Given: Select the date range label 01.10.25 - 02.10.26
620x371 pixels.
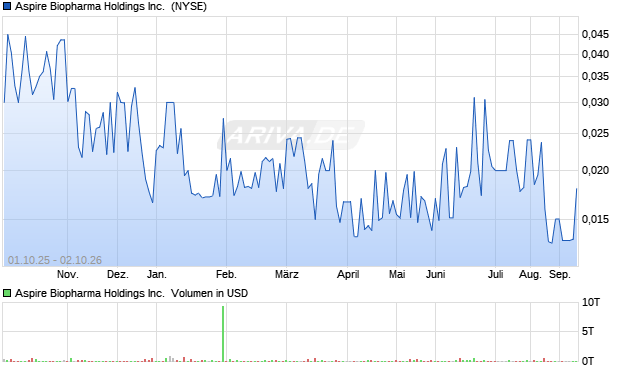Looking at the screenshot, I should 55,260.
